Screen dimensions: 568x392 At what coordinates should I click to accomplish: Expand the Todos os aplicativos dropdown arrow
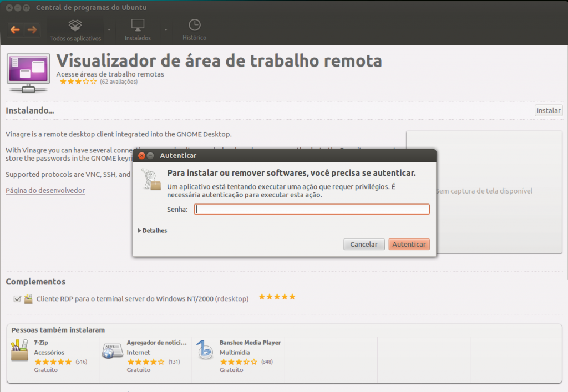click(x=109, y=30)
